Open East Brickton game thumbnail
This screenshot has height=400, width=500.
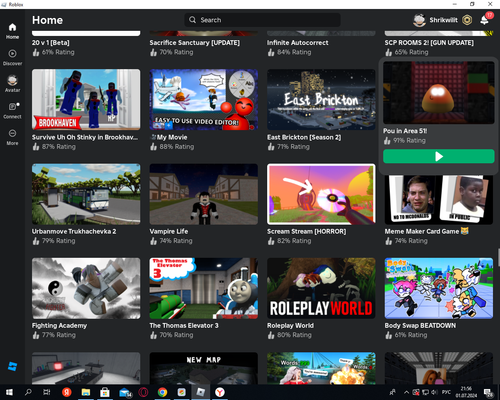click(321, 99)
